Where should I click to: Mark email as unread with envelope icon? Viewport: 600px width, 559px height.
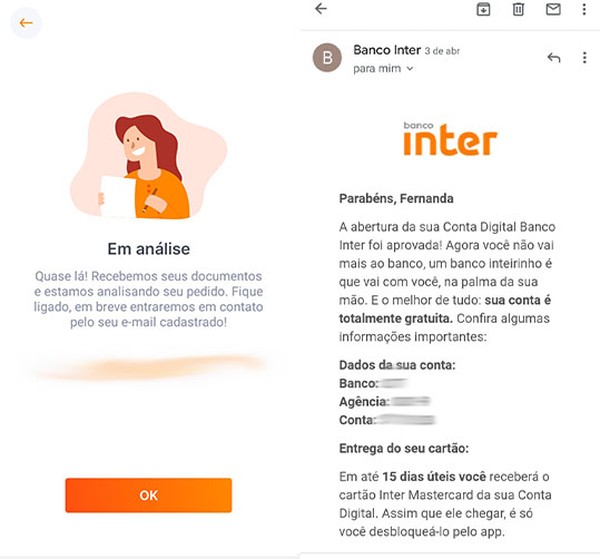pyautogui.click(x=553, y=9)
